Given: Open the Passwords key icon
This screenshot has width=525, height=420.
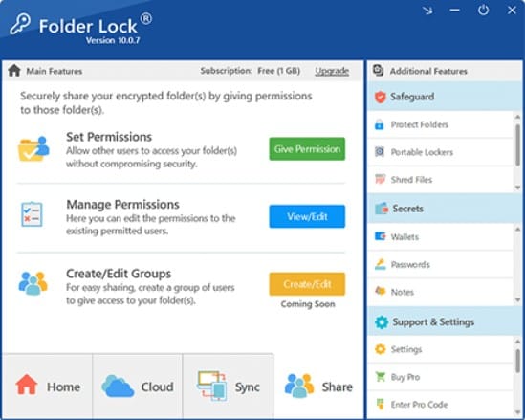Looking at the screenshot, I should point(380,265).
